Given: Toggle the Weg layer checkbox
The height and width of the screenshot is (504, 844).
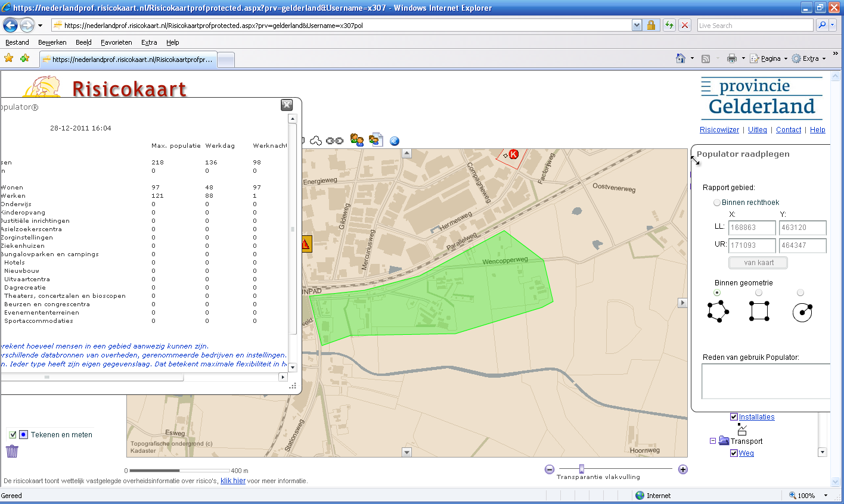Looking at the screenshot, I should 734,453.
